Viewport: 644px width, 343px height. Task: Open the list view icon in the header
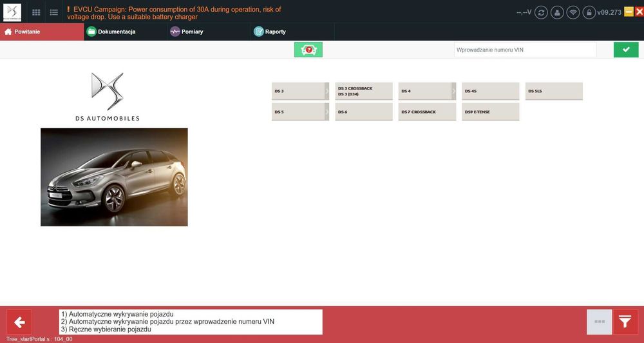tap(54, 12)
